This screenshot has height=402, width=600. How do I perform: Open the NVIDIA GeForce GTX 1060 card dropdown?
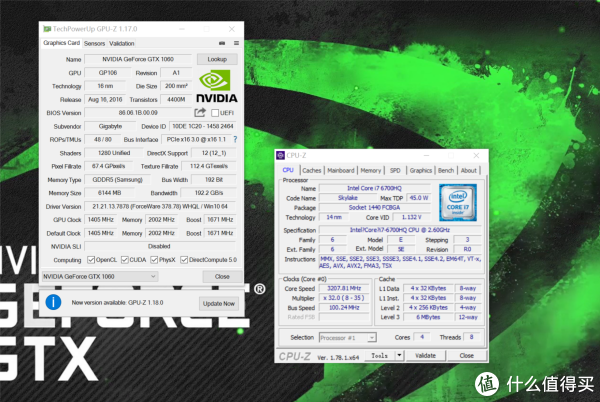tap(100, 276)
